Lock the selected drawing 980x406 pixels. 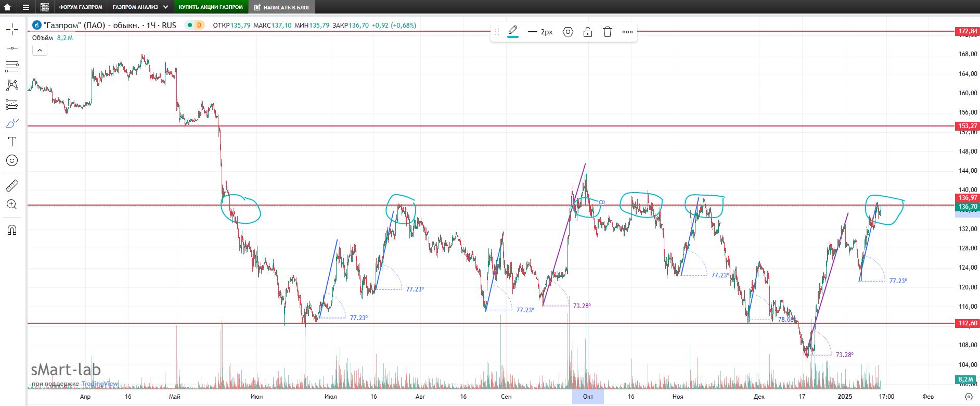pyautogui.click(x=588, y=32)
